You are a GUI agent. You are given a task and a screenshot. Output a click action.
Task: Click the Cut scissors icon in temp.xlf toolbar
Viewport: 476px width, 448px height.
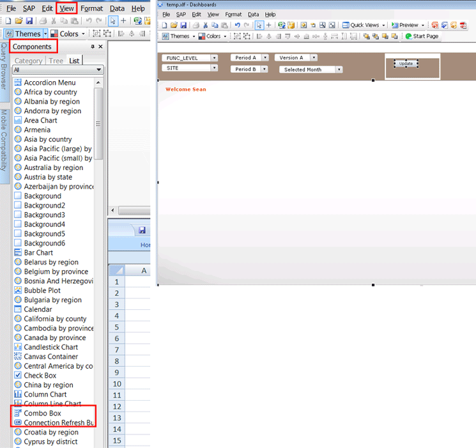(206, 26)
